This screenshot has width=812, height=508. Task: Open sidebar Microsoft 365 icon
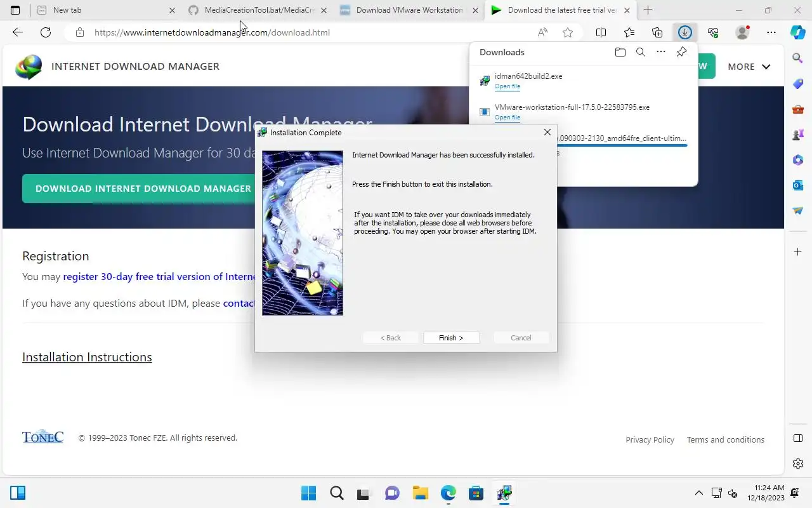click(798, 160)
